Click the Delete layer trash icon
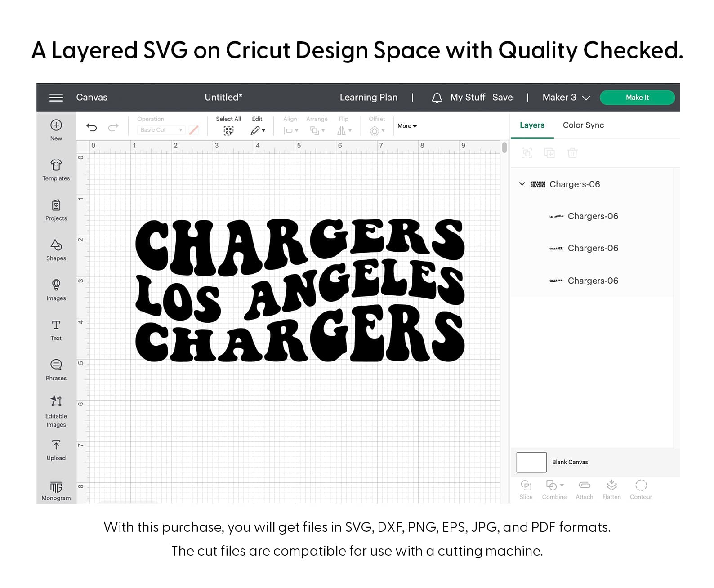Screen dimensions: 714x588 pos(572,153)
